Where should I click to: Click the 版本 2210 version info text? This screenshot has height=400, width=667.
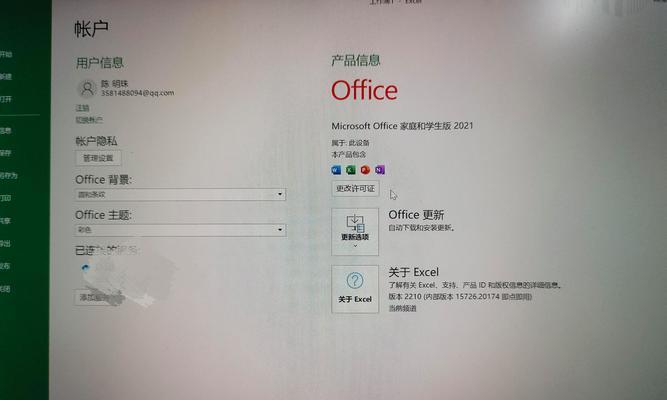[x=460, y=297]
